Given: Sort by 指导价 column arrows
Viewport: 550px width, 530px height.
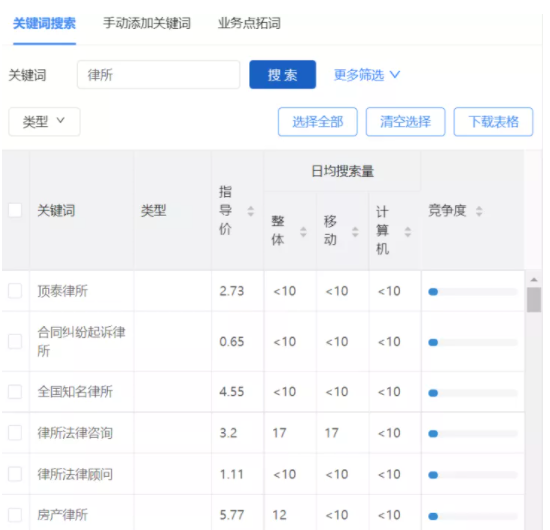Looking at the screenshot, I should click(x=250, y=211).
